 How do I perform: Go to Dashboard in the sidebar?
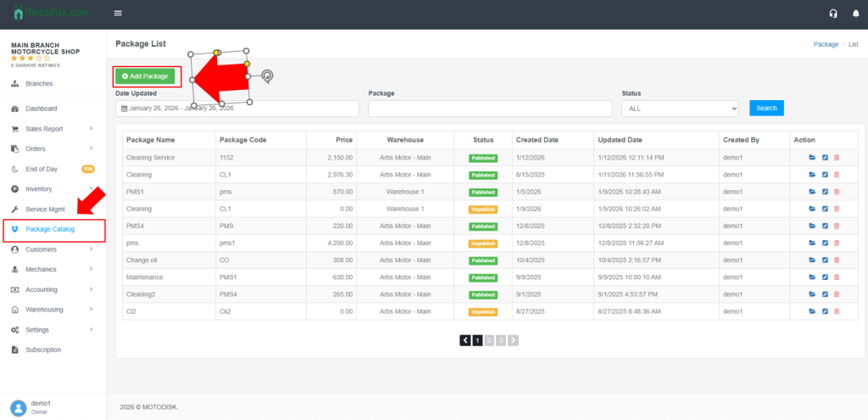click(41, 109)
